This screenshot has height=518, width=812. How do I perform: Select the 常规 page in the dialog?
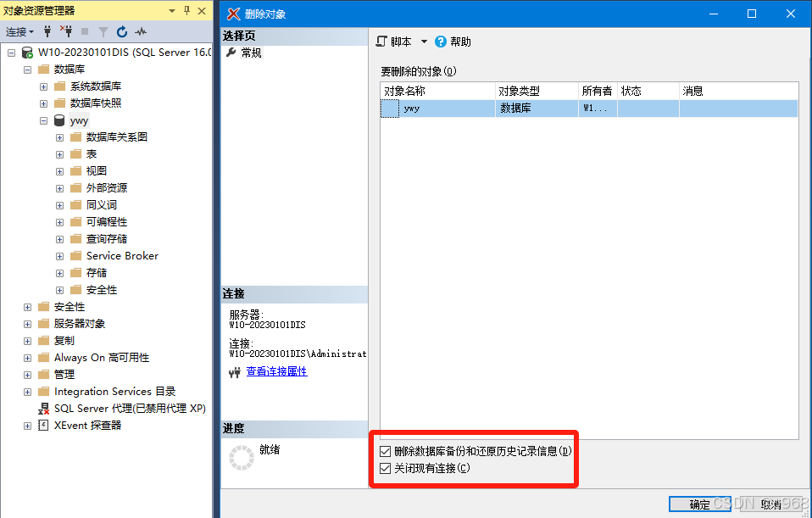(x=251, y=53)
